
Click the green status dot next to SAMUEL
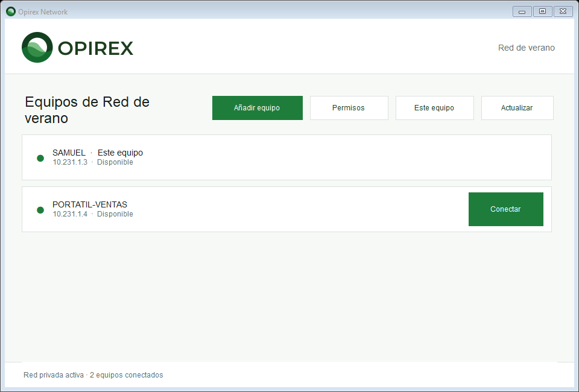[x=40, y=159]
